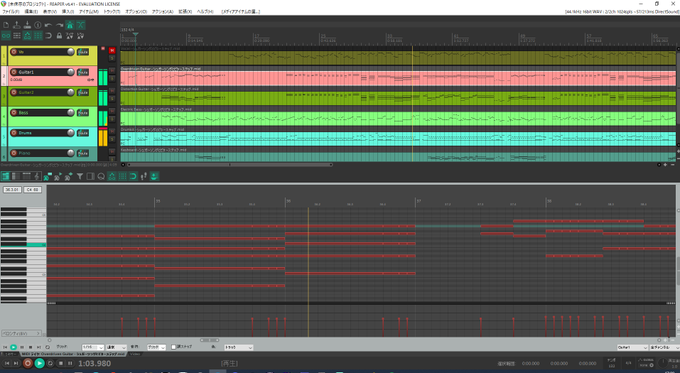Click the save project toolbar icon
680x373 pixels.
[27, 25]
